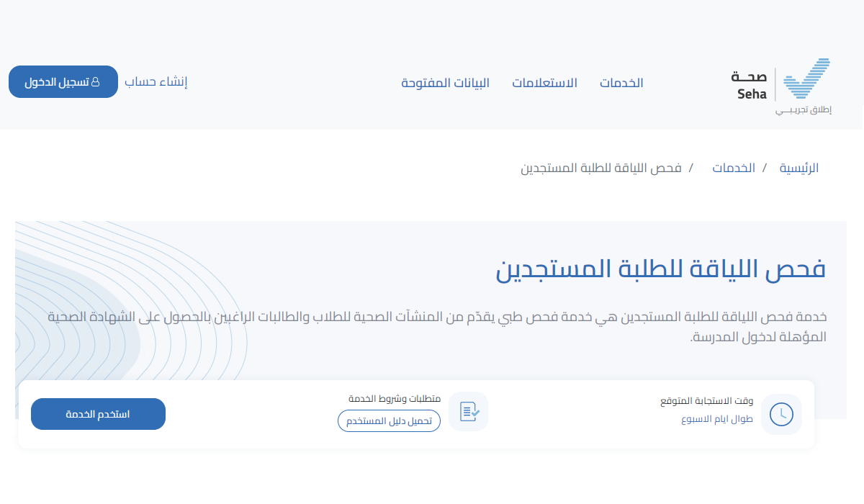Screen dimensions: 864x504
Task: Click the service description paragraph
Action: pos(437,326)
